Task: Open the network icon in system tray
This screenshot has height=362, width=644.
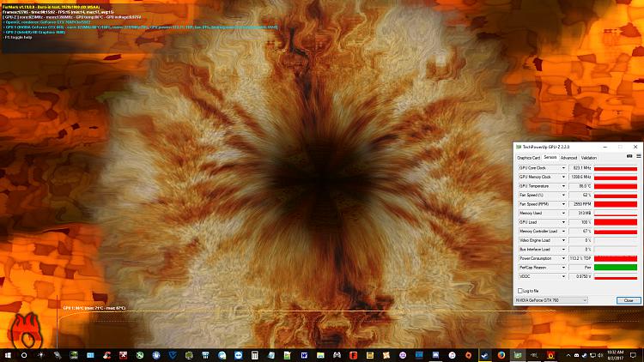Action: 593,355
